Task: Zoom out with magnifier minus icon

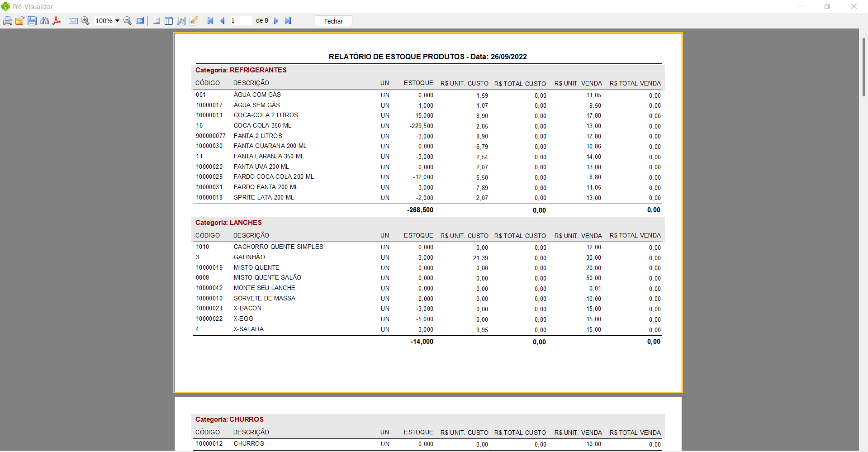Action: click(128, 21)
